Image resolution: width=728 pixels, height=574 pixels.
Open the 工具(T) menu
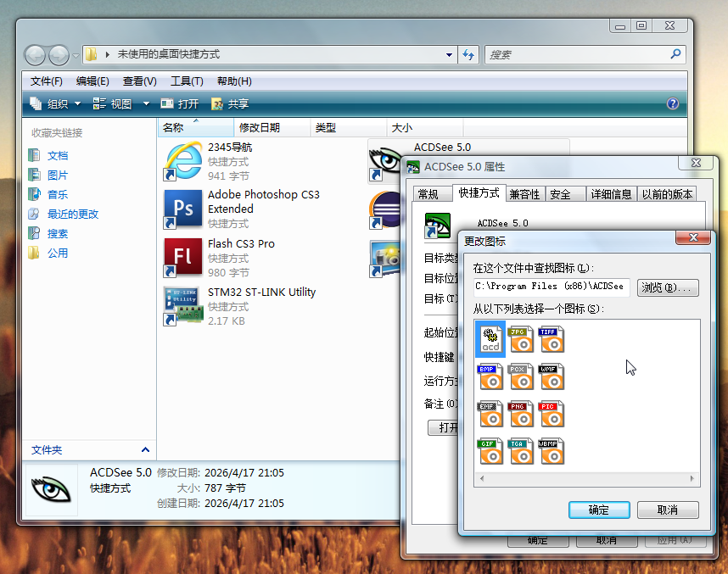pos(187,81)
